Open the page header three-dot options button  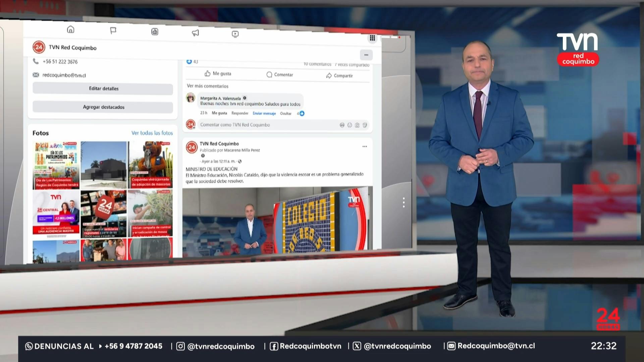click(x=366, y=55)
